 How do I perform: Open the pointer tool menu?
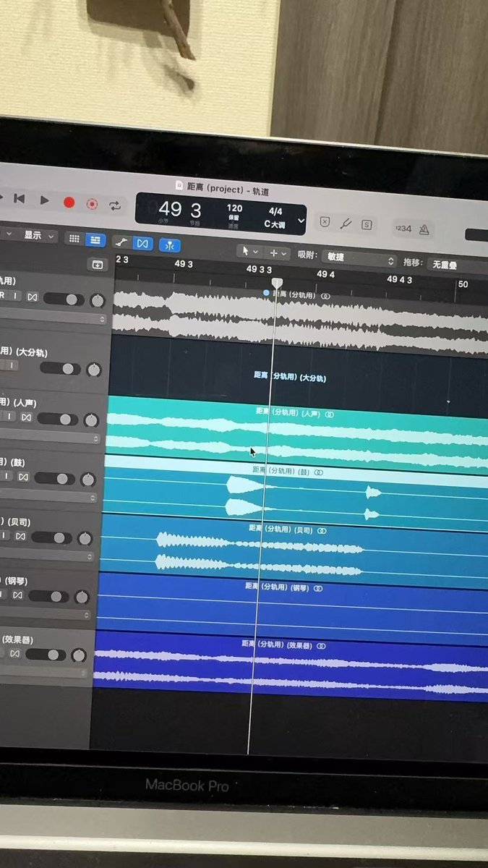250,251
